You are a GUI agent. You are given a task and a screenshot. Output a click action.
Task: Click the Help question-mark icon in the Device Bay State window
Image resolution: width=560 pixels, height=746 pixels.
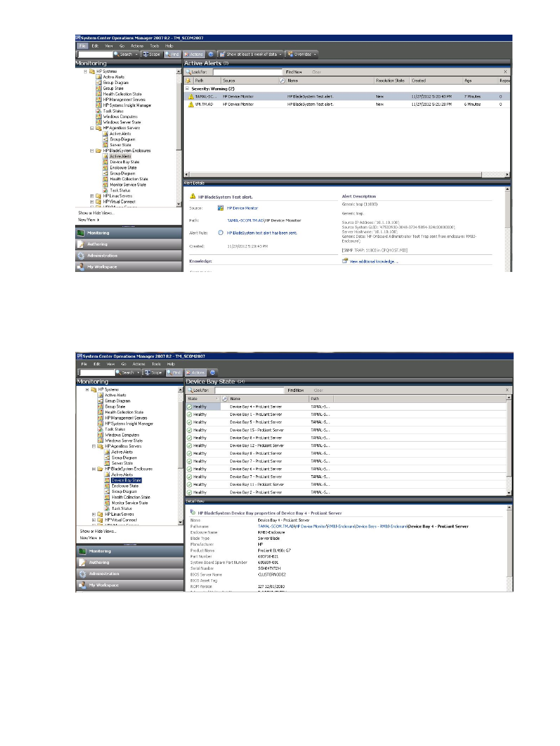click(x=212, y=372)
